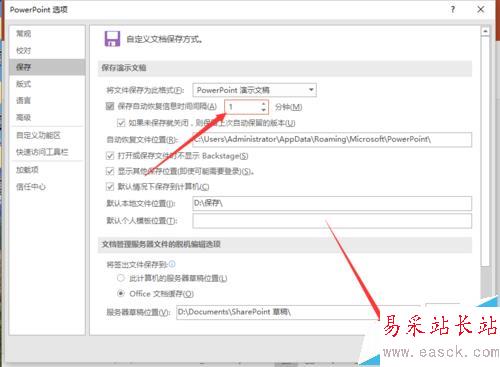
Task: Click the 文档管理服务器 offline editing section heading
Action: [x=161, y=244]
